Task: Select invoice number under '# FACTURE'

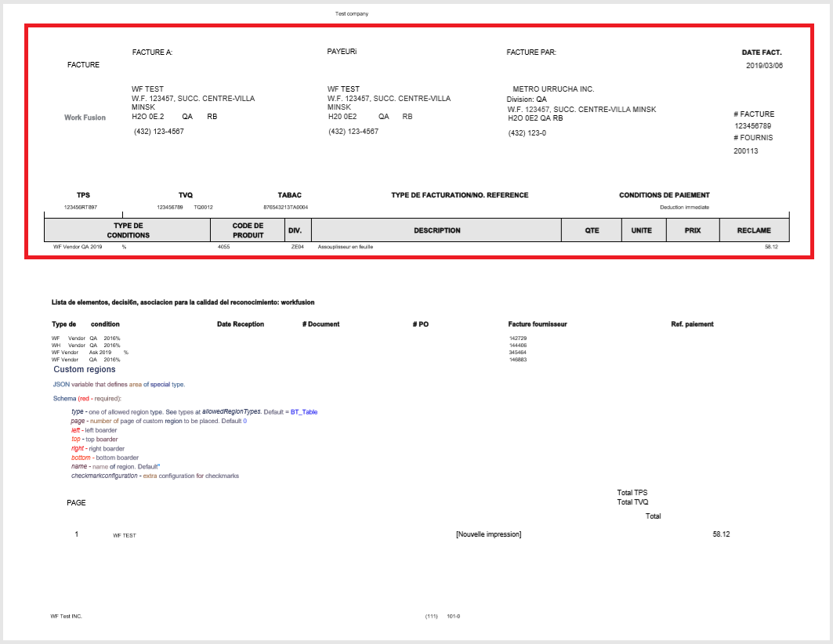Action: pos(752,126)
